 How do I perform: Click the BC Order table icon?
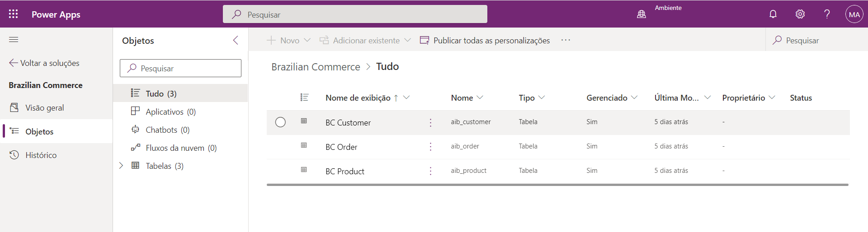(304, 145)
